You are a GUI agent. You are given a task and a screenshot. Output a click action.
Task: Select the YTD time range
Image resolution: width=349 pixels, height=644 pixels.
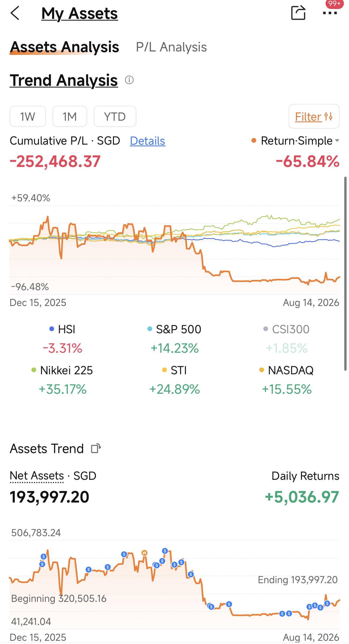point(115,116)
